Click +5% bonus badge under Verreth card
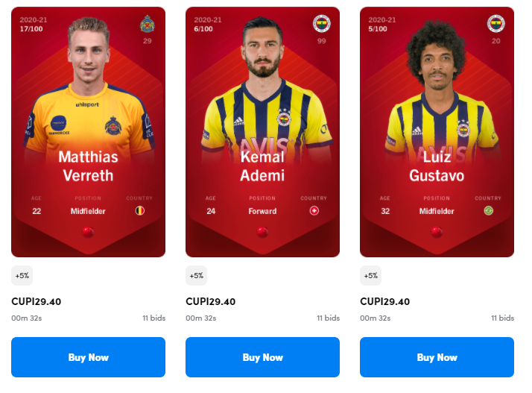 click(22, 275)
